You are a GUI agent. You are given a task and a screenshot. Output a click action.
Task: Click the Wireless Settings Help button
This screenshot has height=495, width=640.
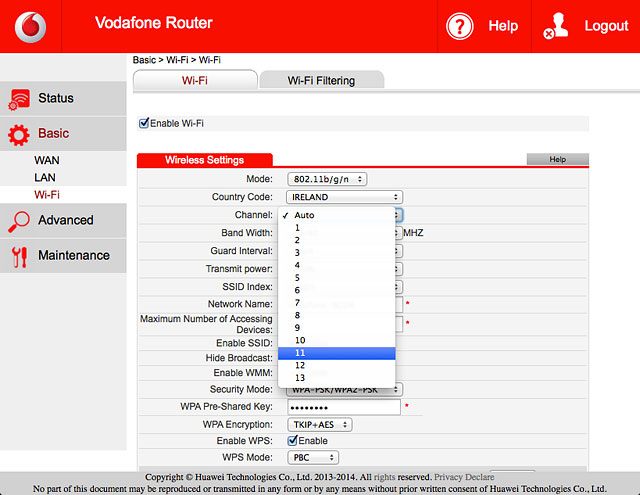[558, 160]
